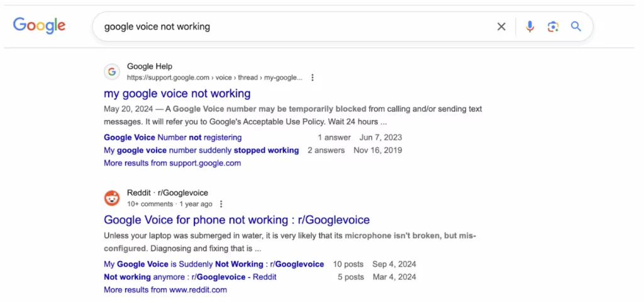Show more results from www.reddit.com

click(x=165, y=290)
